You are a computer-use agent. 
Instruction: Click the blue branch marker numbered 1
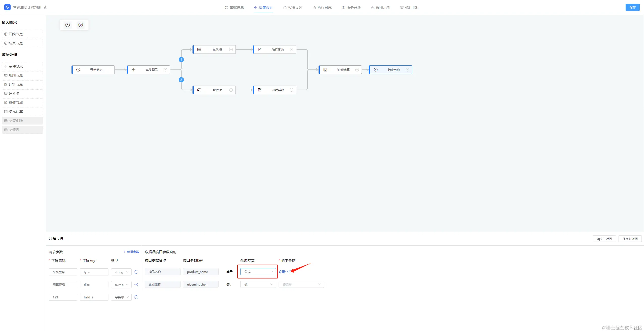click(181, 60)
